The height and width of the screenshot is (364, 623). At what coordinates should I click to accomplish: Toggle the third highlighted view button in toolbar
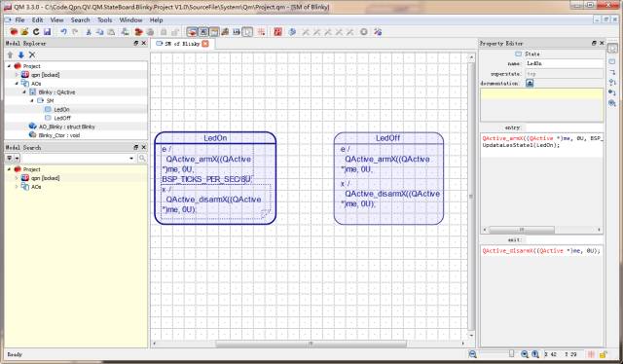pos(214,32)
